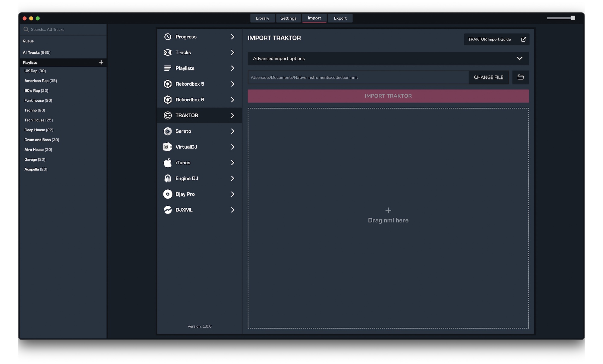Click the CHANGE FILE button

tap(488, 77)
